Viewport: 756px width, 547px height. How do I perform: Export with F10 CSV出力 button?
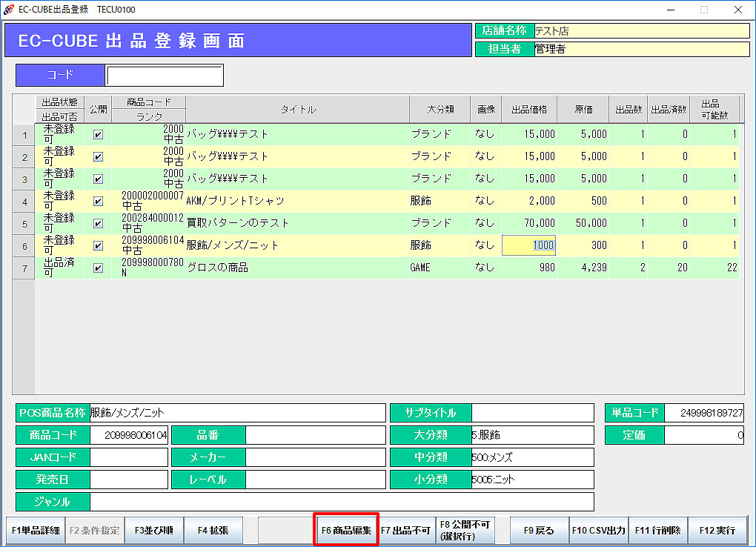point(599,531)
